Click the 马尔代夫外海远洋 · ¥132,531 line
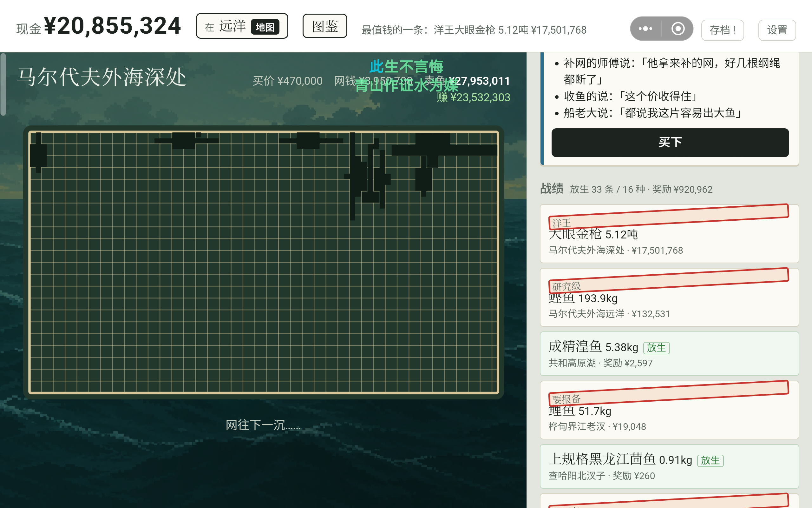This screenshot has width=812, height=508. tap(609, 314)
